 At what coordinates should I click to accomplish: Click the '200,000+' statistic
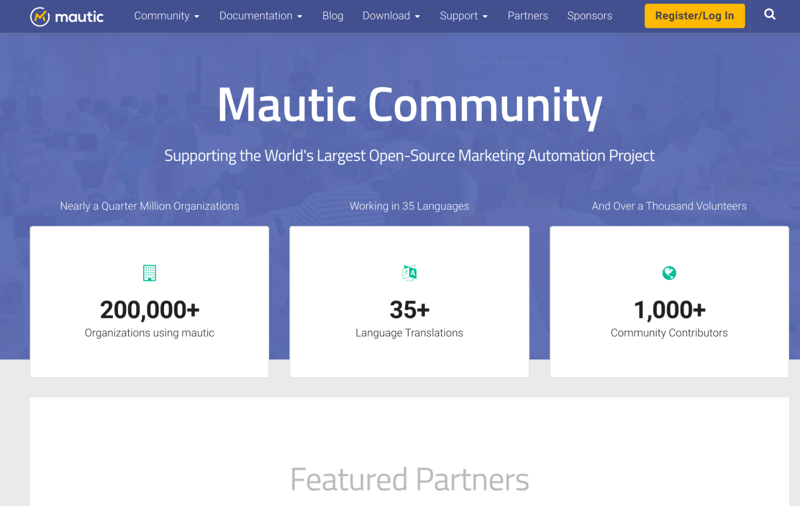(149, 310)
